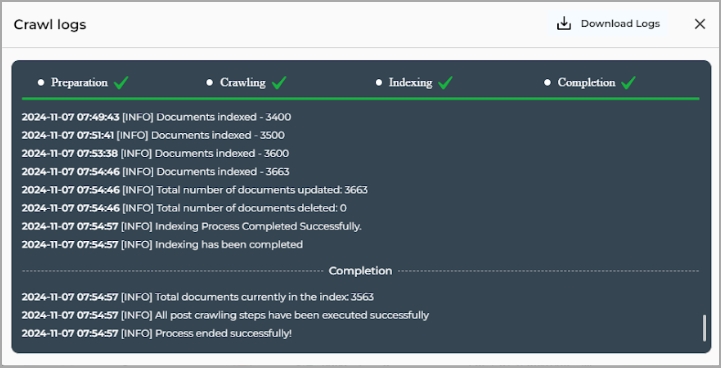Image resolution: width=721 pixels, height=368 pixels.
Task: Click the white bullet before Completion
Action: (547, 82)
